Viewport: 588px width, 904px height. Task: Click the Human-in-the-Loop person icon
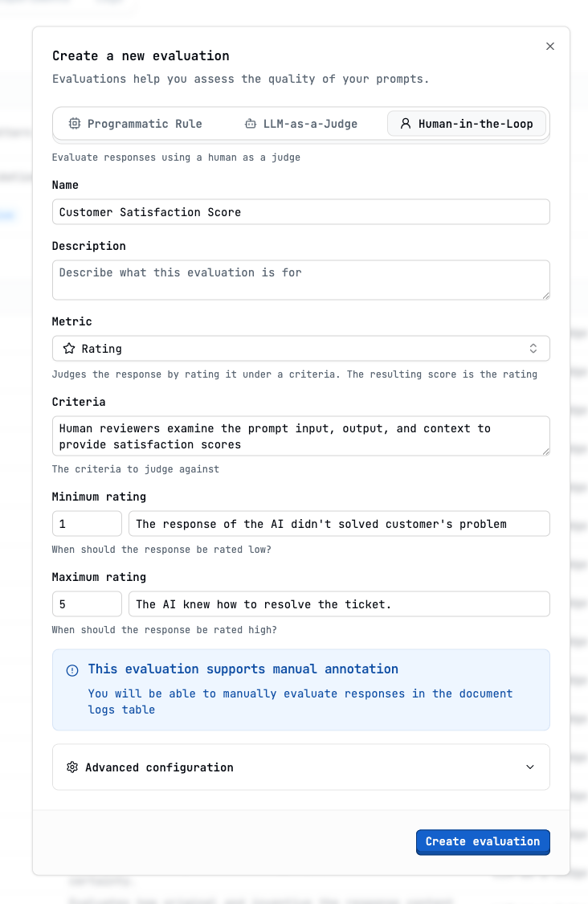[x=405, y=124]
